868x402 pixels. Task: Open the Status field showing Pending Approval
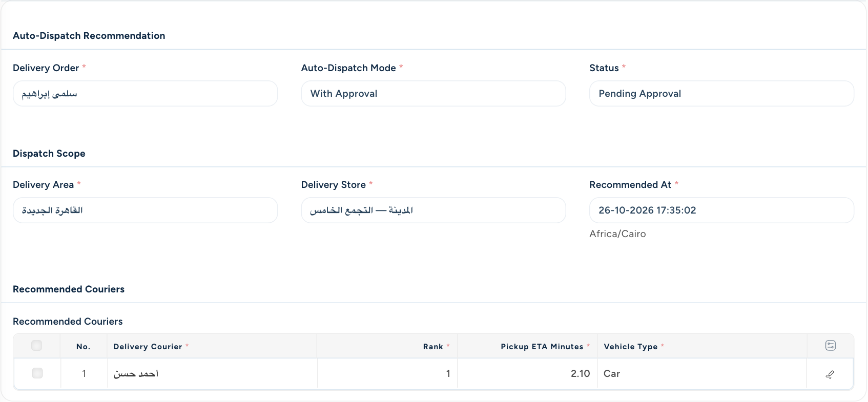(x=721, y=94)
